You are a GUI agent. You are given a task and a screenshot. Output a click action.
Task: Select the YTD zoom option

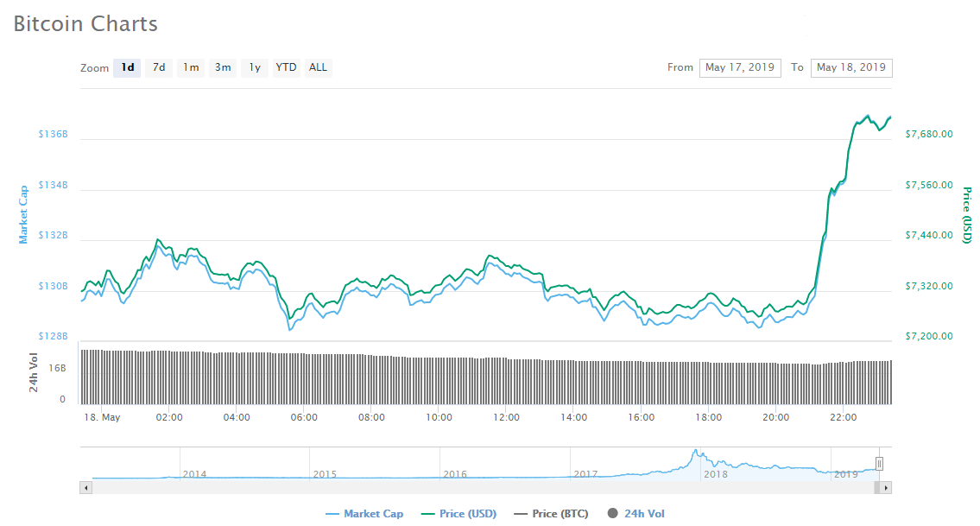(x=285, y=67)
